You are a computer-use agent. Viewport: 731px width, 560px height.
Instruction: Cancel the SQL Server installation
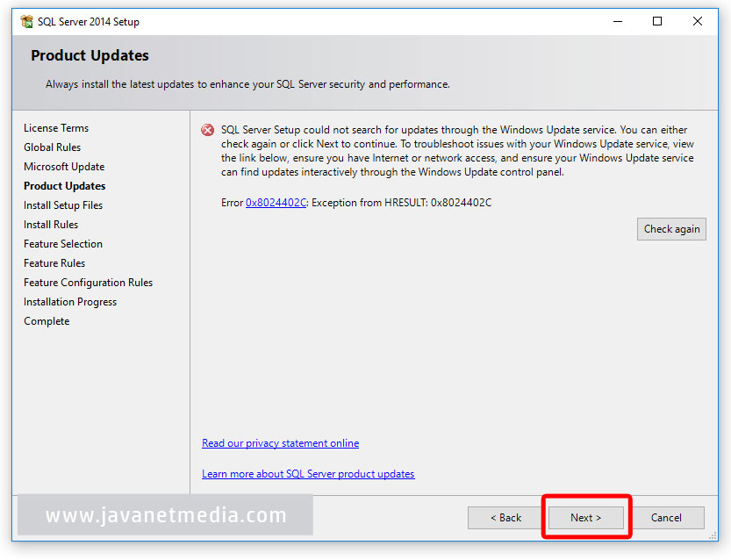668,517
